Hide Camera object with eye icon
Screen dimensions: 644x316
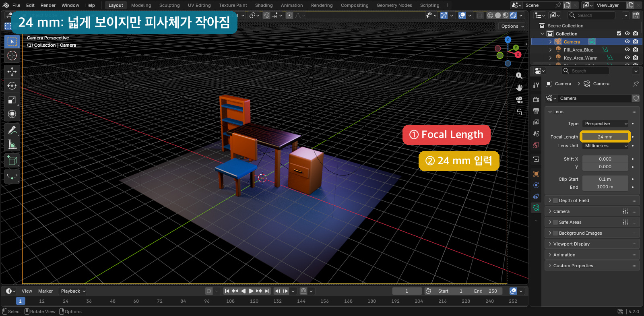click(x=627, y=41)
